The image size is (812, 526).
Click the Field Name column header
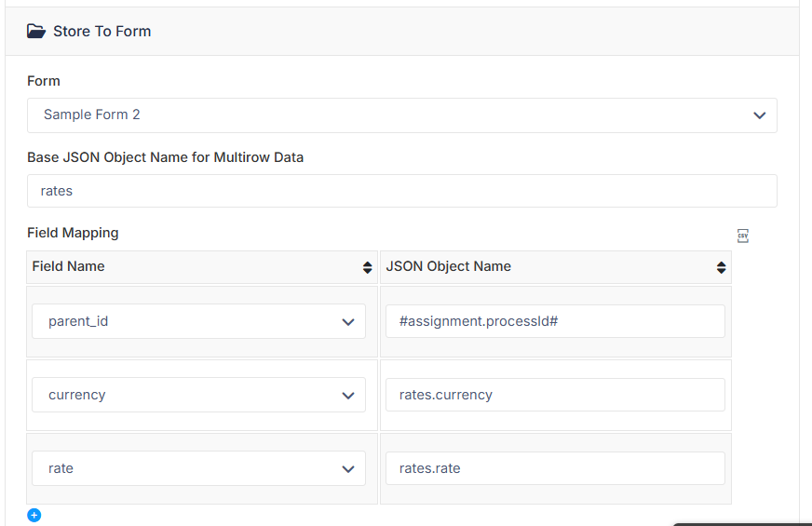click(68, 266)
